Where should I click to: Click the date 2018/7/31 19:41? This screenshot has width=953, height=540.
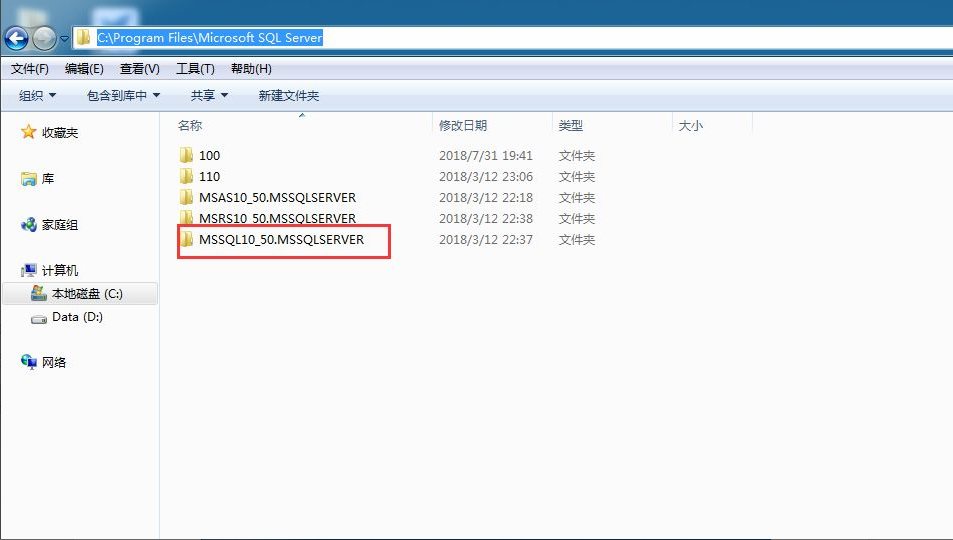486,156
